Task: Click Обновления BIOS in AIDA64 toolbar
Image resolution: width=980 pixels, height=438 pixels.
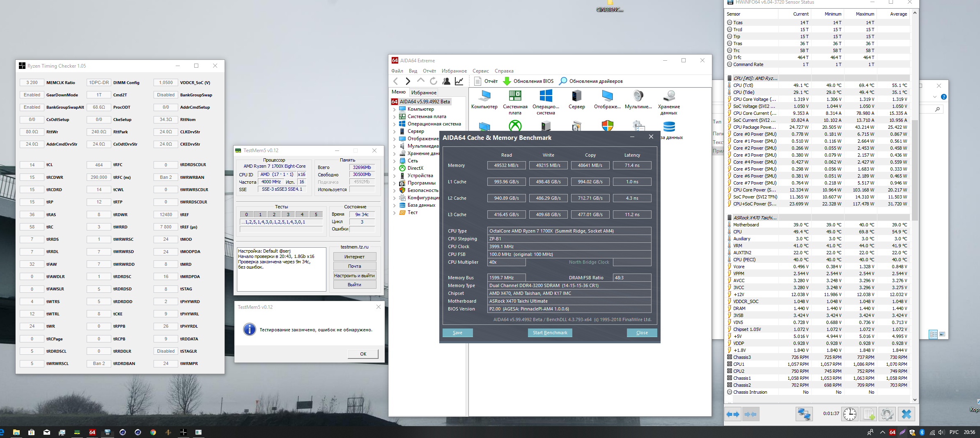Action: point(528,81)
